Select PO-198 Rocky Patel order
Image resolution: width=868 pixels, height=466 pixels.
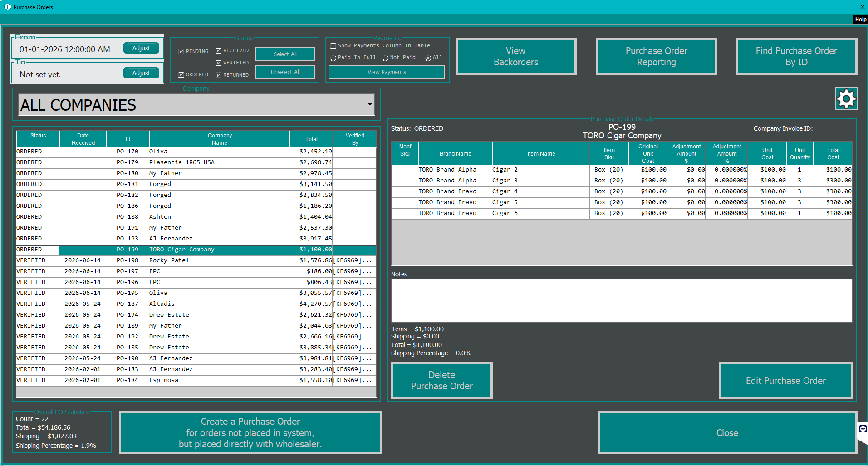pos(196,260)
